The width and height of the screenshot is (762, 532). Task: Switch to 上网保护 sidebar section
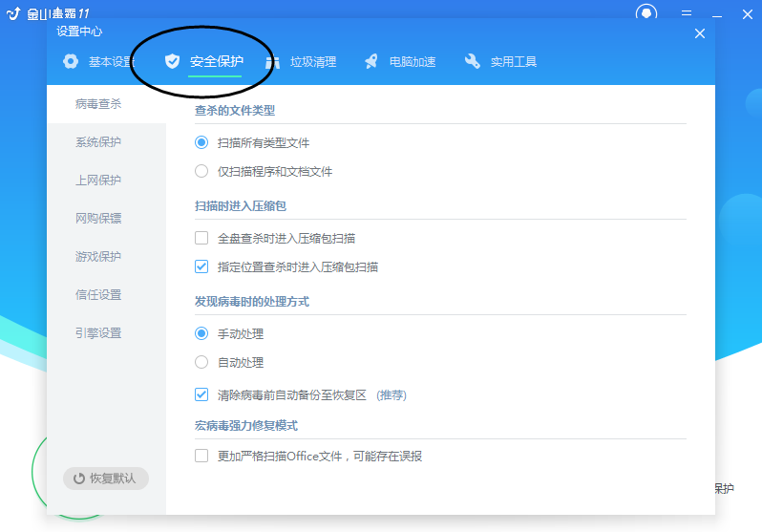(98, 181)
